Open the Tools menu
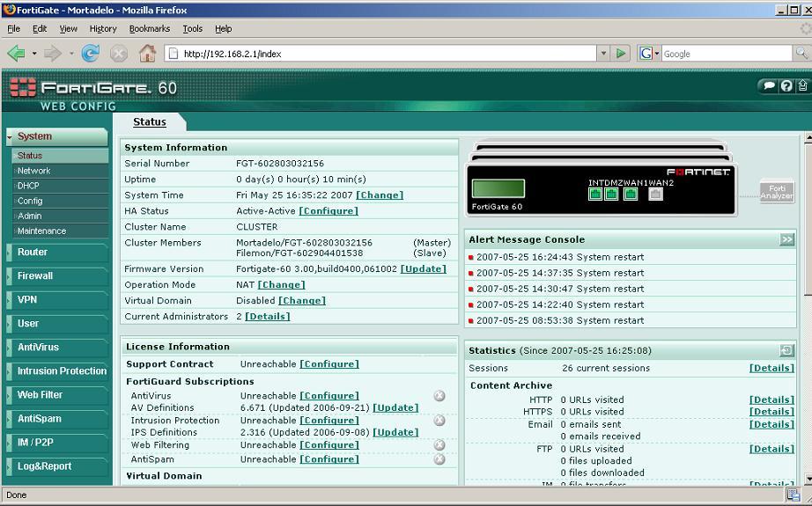Screen dimensions: 812x506 tap(192, 29)
